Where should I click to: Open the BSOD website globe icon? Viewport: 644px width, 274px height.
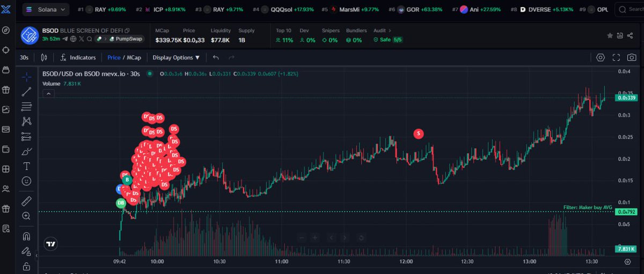[x=74, y=39]
